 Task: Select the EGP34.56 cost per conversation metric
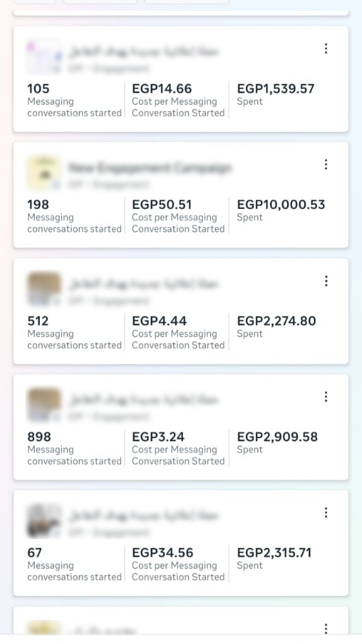pyautogui.click(x=178, y=564)
